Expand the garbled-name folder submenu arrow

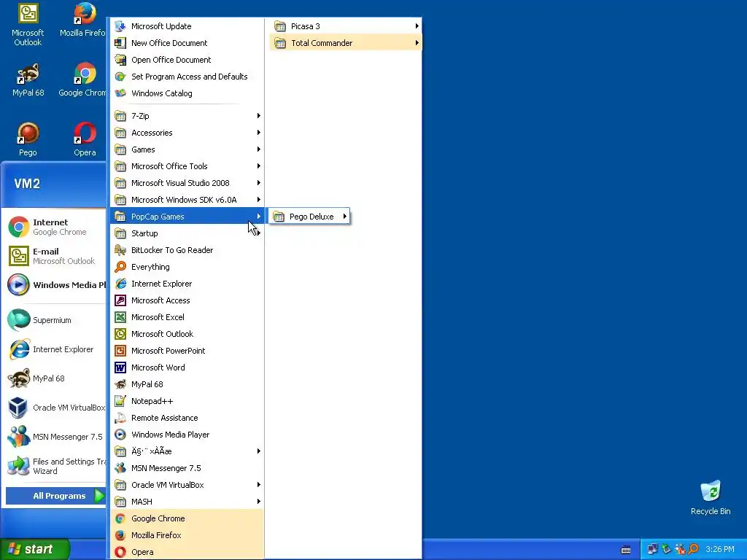[259, 451]
